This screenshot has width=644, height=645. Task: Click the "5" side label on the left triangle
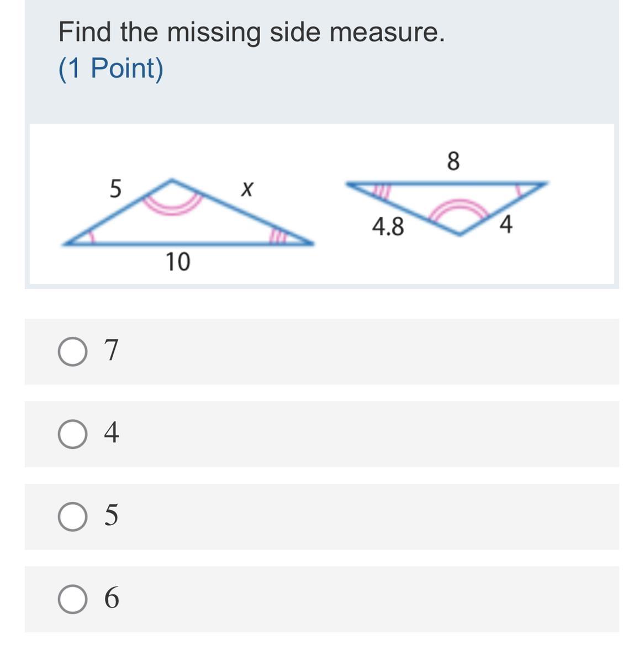[114, 188]
